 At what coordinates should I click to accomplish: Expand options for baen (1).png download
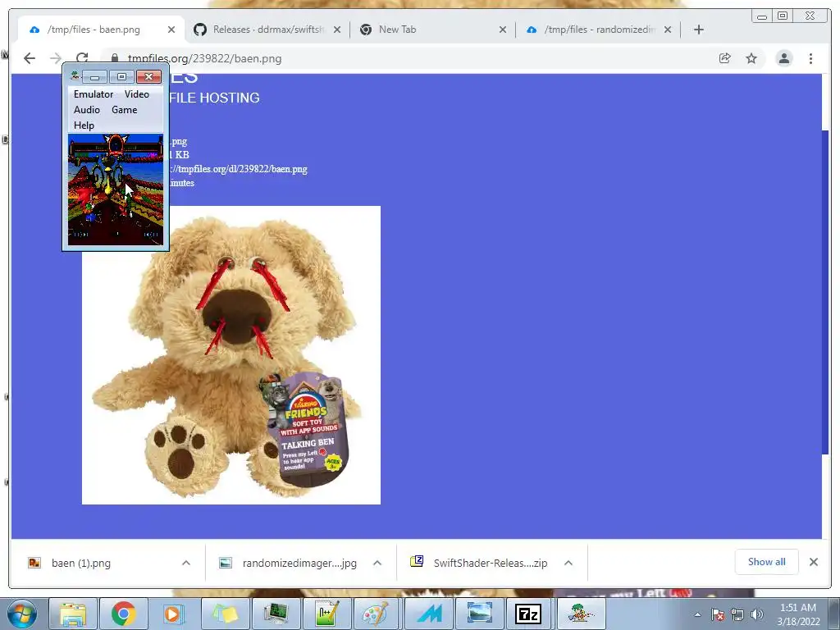tap(186, 563)
